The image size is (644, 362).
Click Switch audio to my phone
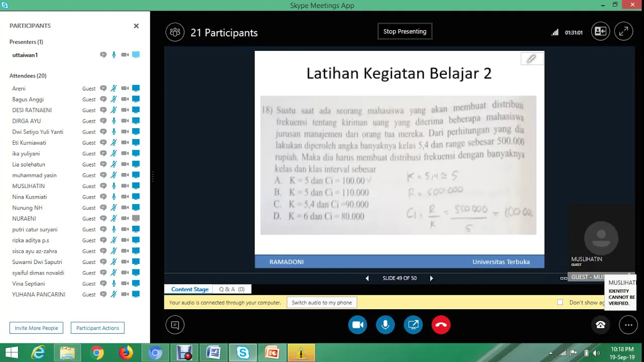point(321,303)
